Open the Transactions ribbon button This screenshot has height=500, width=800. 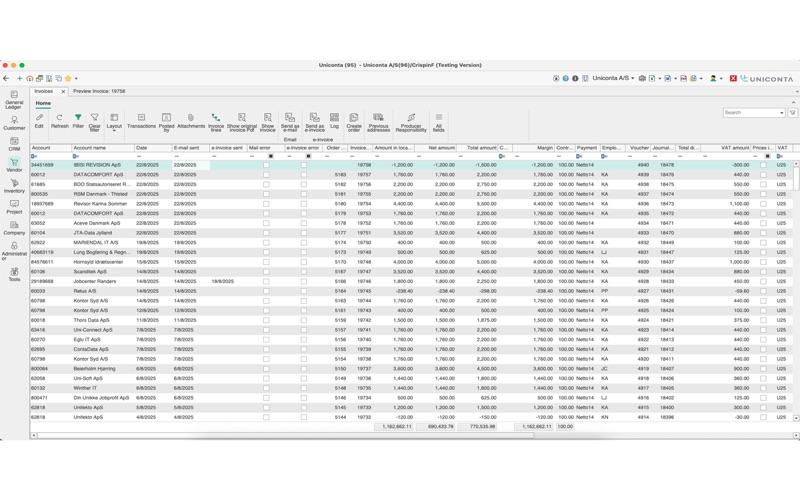141,121
